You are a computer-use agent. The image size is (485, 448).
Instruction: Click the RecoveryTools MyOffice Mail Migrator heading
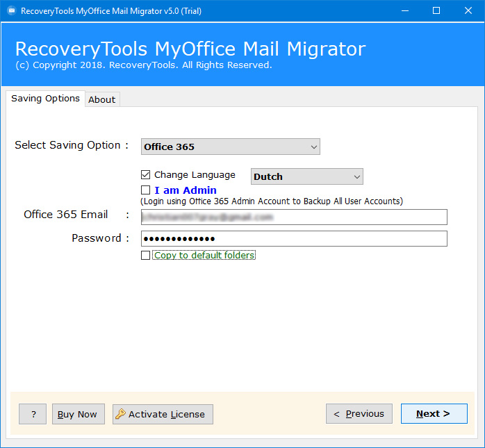190,49
